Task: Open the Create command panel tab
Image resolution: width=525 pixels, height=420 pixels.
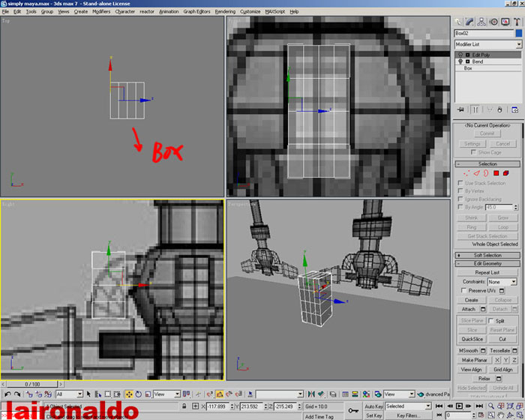Action: (459, 22)
